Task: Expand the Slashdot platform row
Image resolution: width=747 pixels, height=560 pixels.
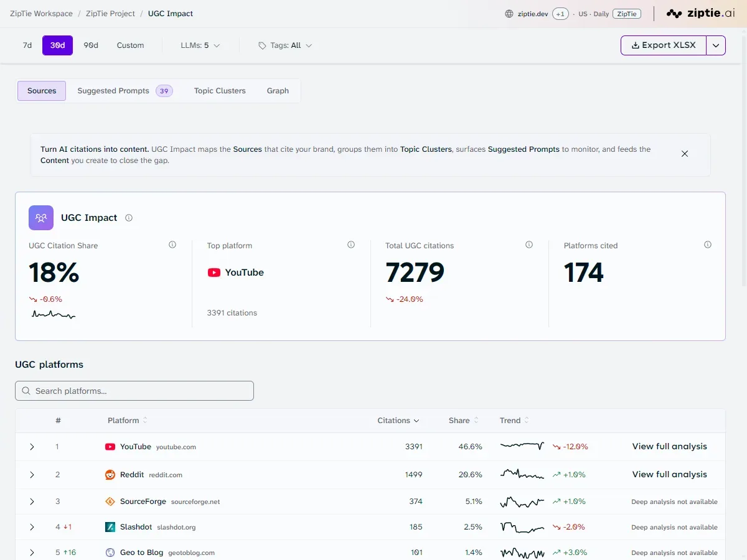Action: (x=32, y=527)
